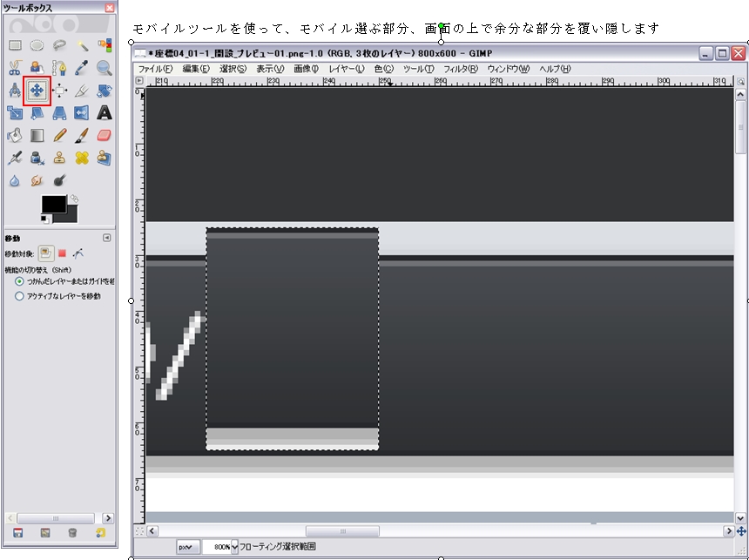Pick the Zoom magnifier tool

click(104, 67)
